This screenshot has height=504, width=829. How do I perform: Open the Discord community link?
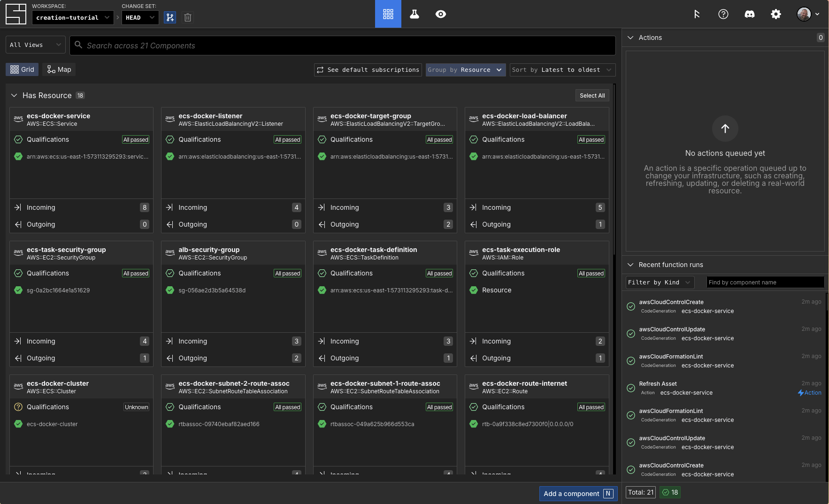point(750,14)
